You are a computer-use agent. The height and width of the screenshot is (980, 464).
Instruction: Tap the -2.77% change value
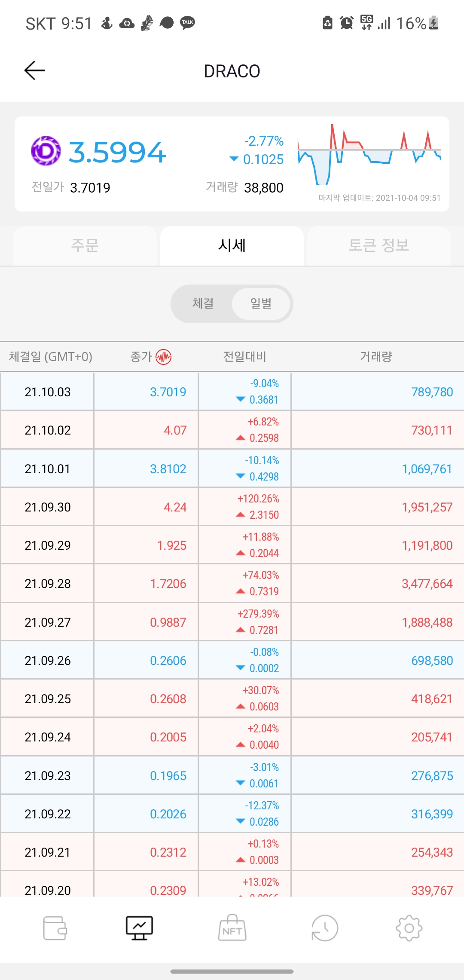click(264, 141)
